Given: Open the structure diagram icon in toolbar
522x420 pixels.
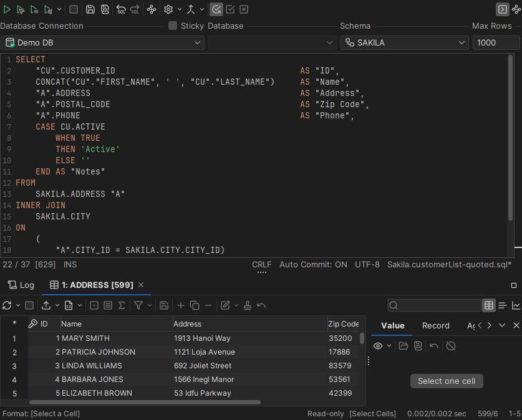Looking at the screenshot, I should pyautogui.click(x=152, y=9).
